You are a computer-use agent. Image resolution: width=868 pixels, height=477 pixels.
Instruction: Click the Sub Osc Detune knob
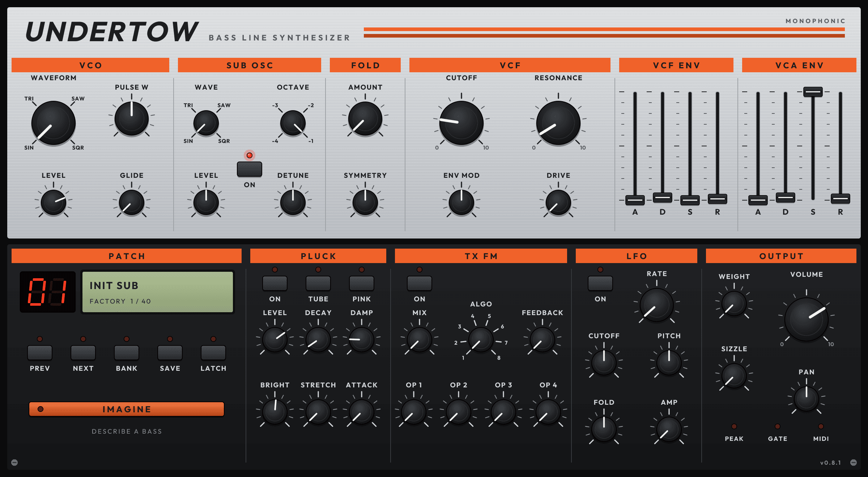pyautogui.click(x=293, y=202)
